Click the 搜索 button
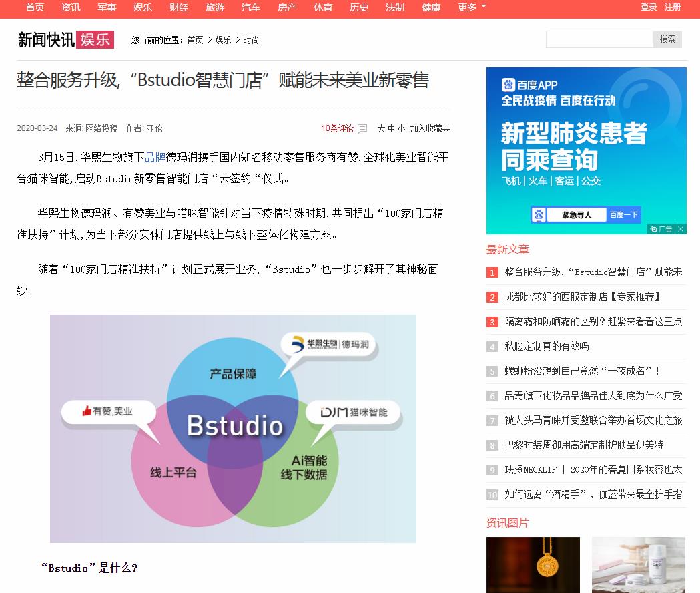Image resolution: width=700 pixels, height=593 pixels. 667,39
